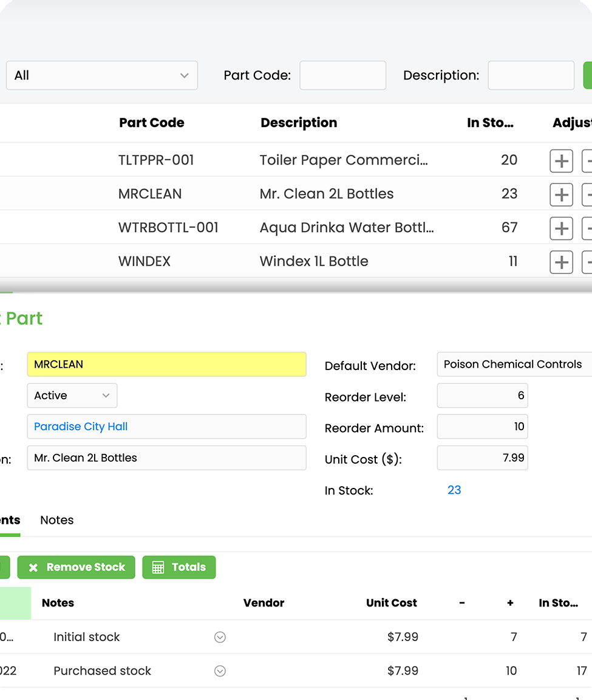
Task: Click the yellow MRCLEAN part code field
Action: click(x=167, y=365)
